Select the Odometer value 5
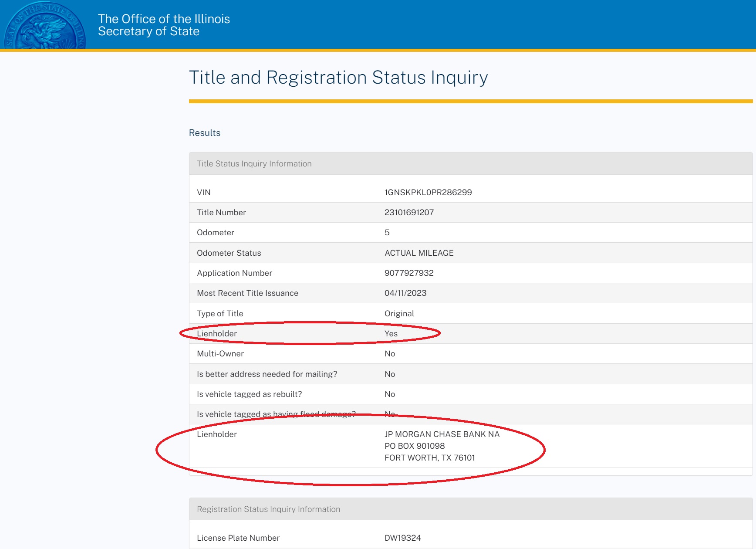Image resolution: width=756 pixels, height=549 pixels. pos(387,233)
